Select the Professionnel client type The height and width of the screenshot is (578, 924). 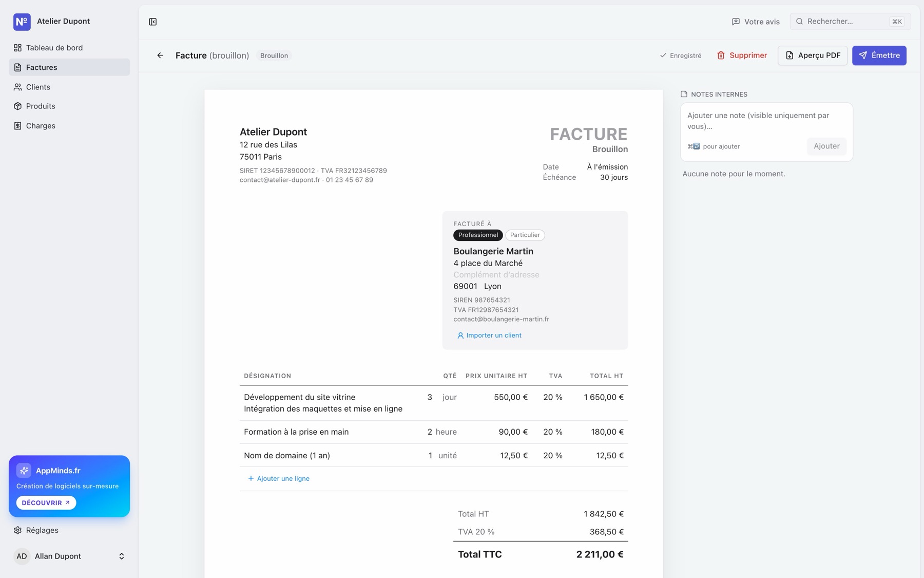tap(478, 235)
